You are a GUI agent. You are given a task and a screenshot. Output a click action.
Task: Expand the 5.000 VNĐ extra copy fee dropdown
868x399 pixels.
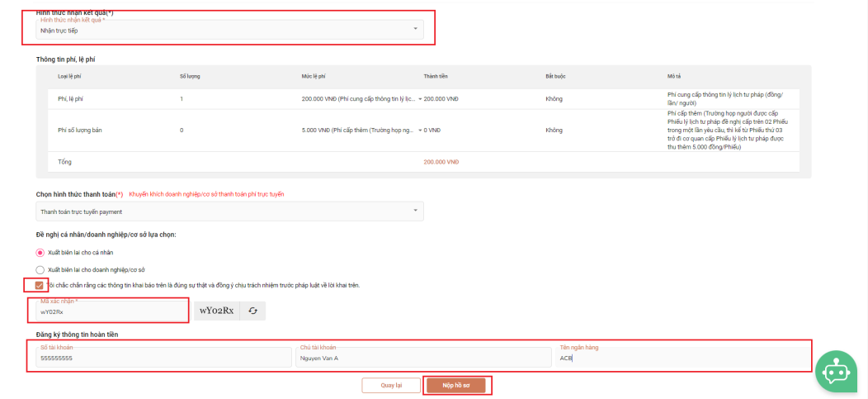click(420, 130)
